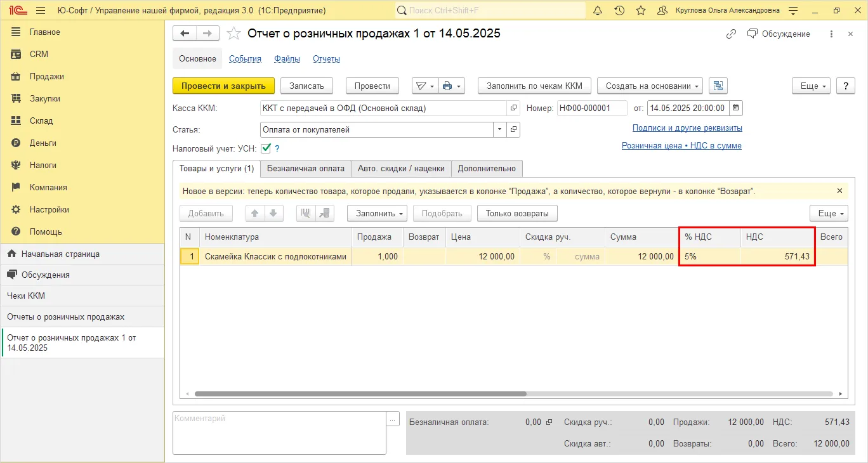The width and height of the screenshot is (868, 463).
Task: Open comment ellipsis button
Action: click(x=393, y=419)
